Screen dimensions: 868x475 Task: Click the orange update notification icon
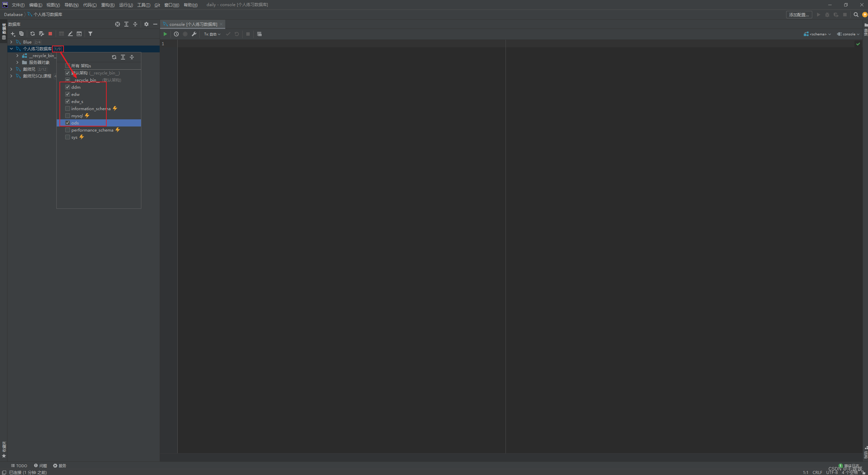(865, 15)
